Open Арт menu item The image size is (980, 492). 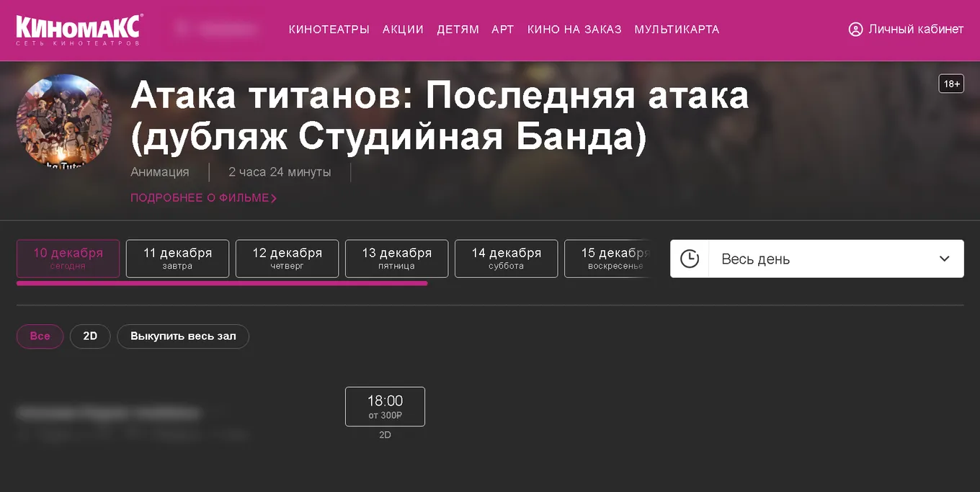point(503,30)
